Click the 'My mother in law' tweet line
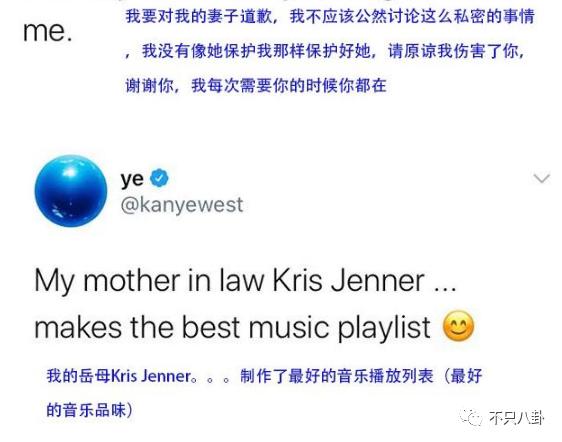This screenshot has height=442, width=562. (246, 281)
